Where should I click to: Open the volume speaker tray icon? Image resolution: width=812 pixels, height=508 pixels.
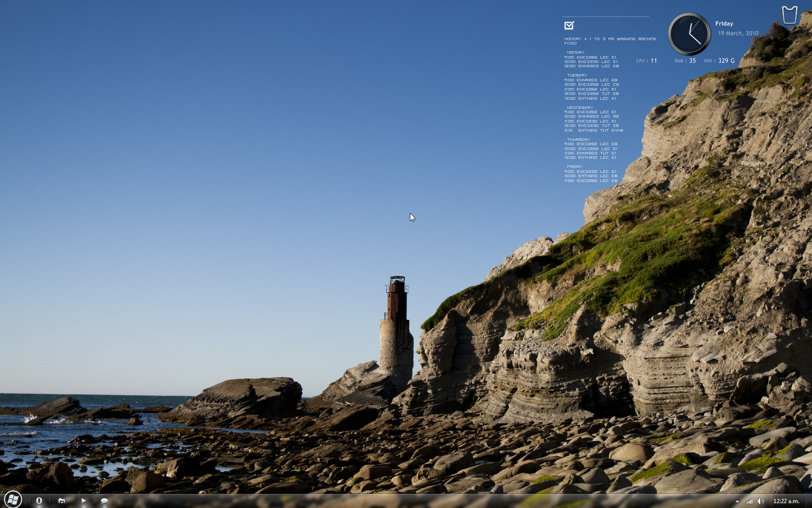761,501
